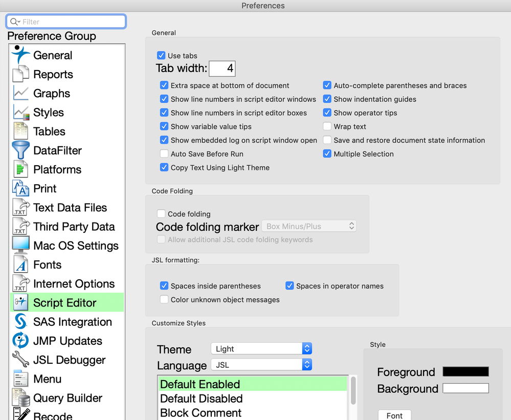Click the Font button

(394, 415)
